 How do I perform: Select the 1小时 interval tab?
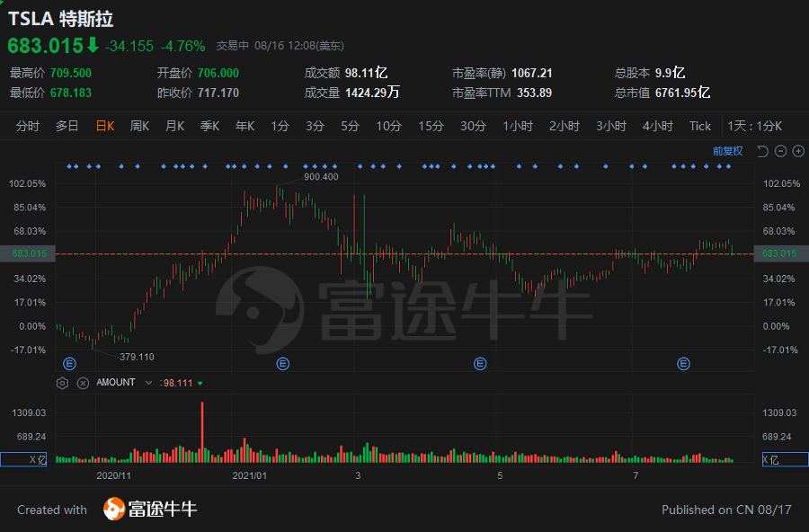pos(518,126)
